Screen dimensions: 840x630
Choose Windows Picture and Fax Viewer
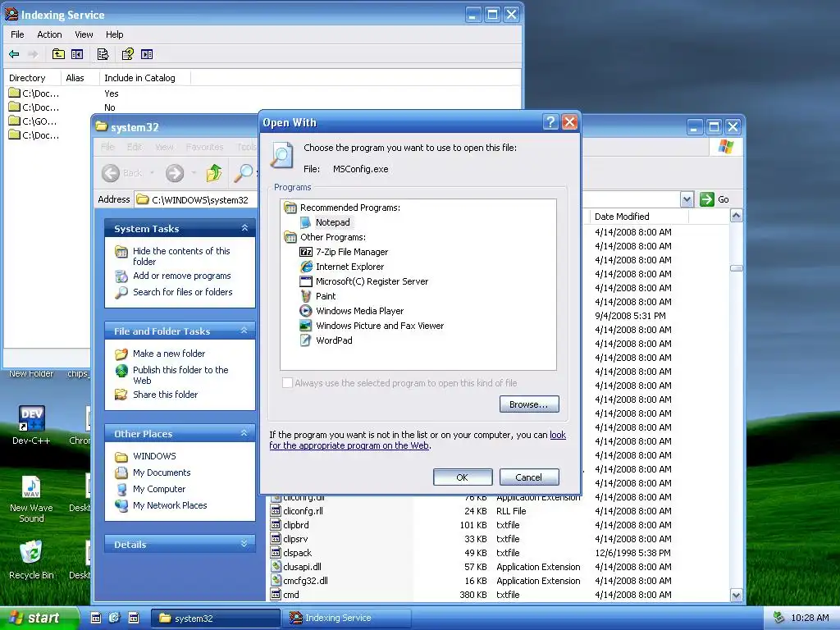point(380,326)
